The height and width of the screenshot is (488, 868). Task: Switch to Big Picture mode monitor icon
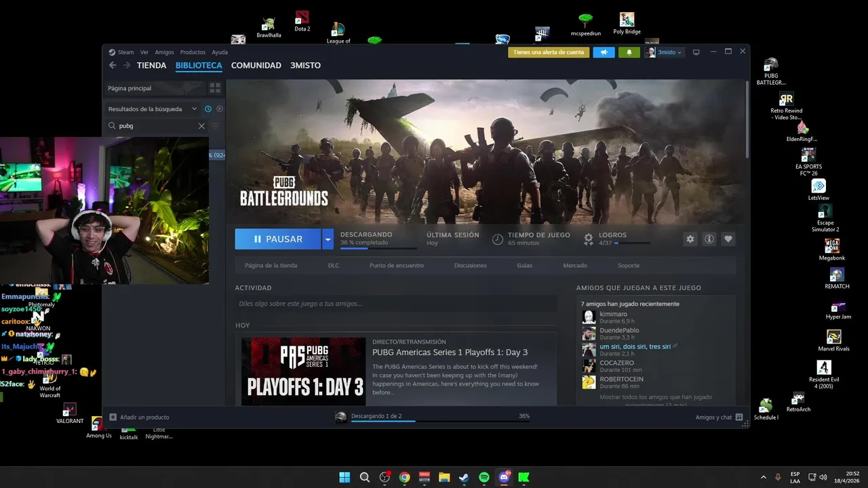696,52
